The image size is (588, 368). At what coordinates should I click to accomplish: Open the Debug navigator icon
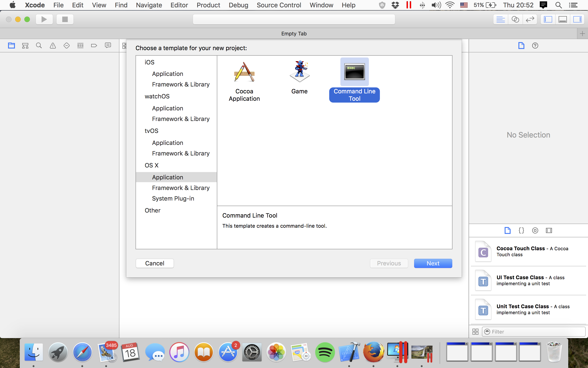(80, 46)
